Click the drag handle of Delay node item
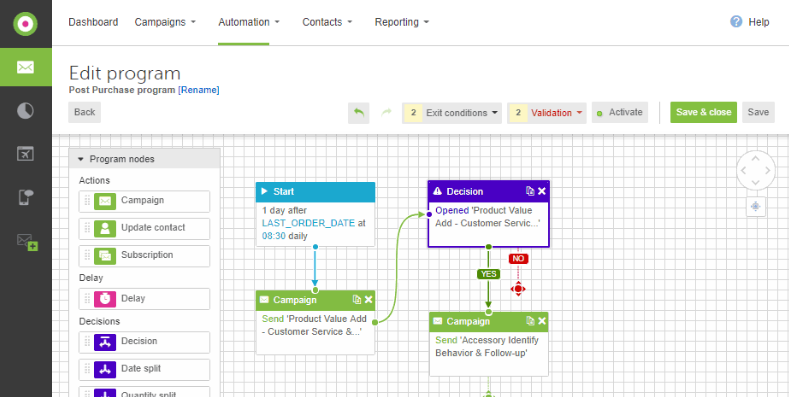789x397 pixels. point(87,299)
